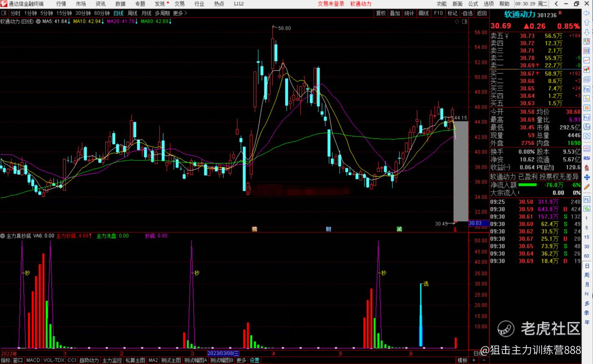The height and width of the screenshot is (364, 593).
Task: Click the plus zoom button at bottom
Action: [474, 360]
